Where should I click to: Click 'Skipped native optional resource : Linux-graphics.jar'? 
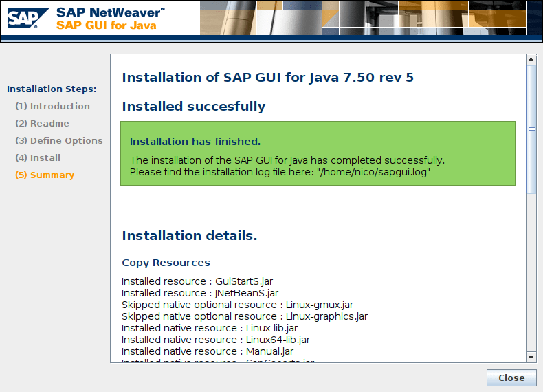click(245, 316)
